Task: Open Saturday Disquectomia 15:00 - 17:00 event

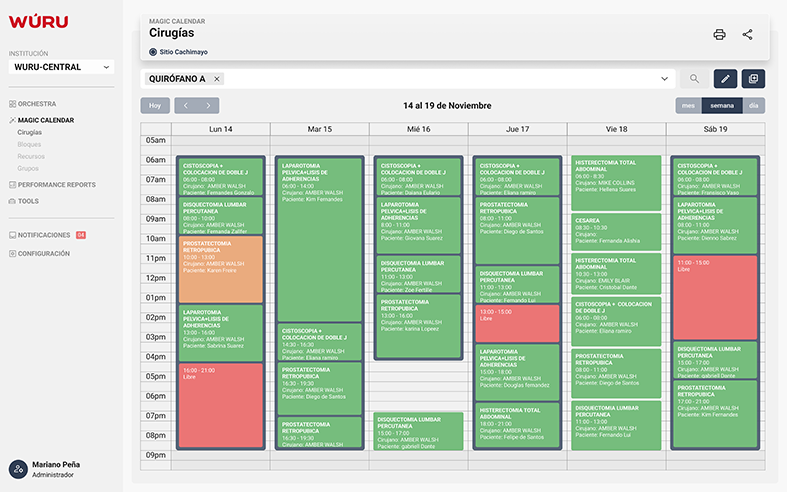Action: click(x=715, y=360)
